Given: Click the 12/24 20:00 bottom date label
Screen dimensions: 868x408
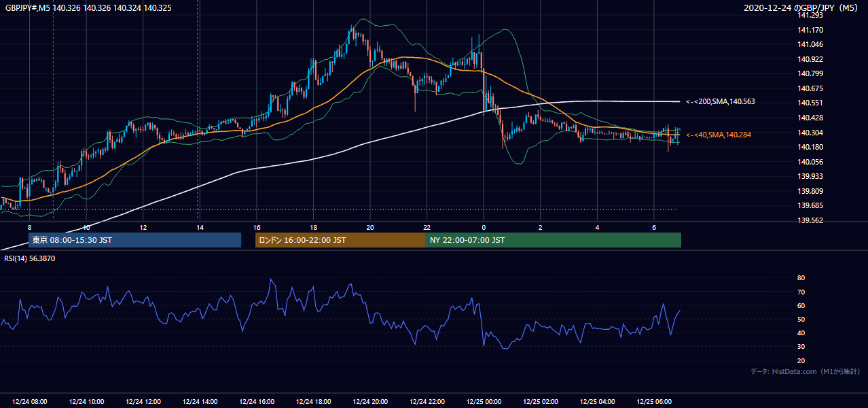Looking at the screenshot, I should tap(370, 402).
